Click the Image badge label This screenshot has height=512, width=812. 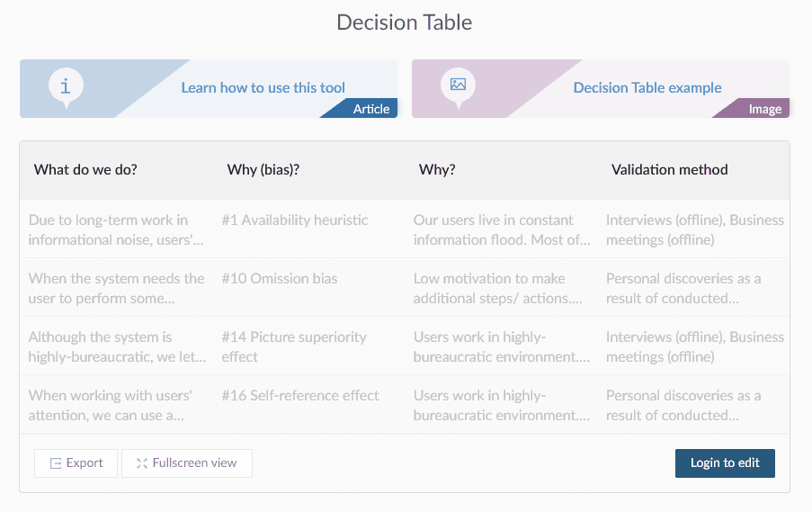click(764, 109)
